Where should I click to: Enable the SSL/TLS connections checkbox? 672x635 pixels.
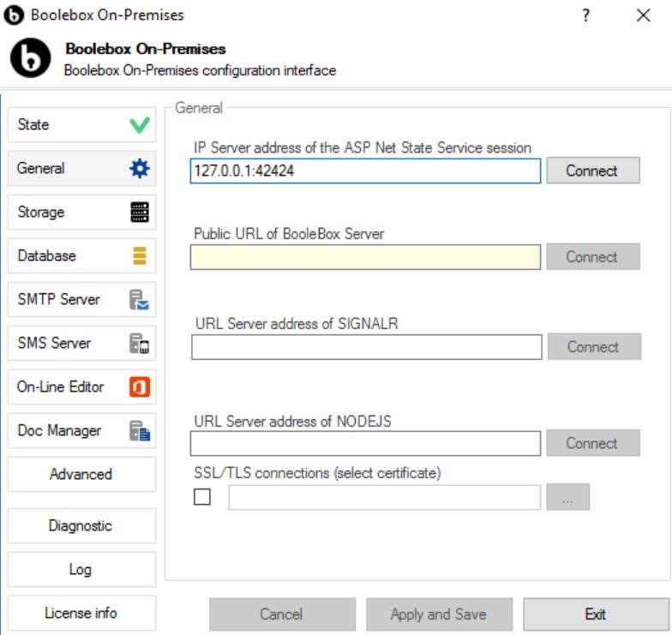202,497
